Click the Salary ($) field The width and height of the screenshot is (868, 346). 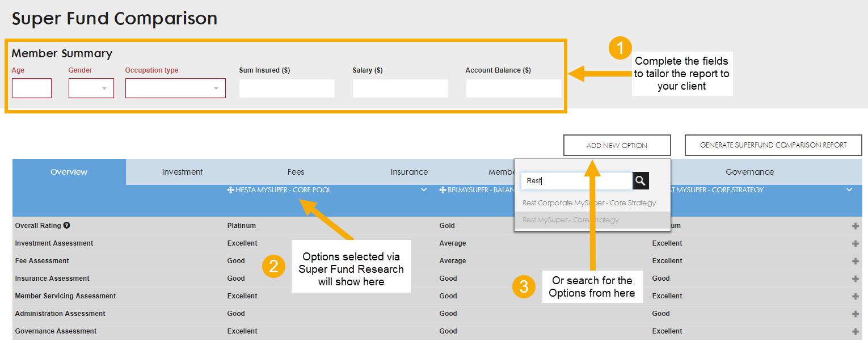(x=401, y=88)
